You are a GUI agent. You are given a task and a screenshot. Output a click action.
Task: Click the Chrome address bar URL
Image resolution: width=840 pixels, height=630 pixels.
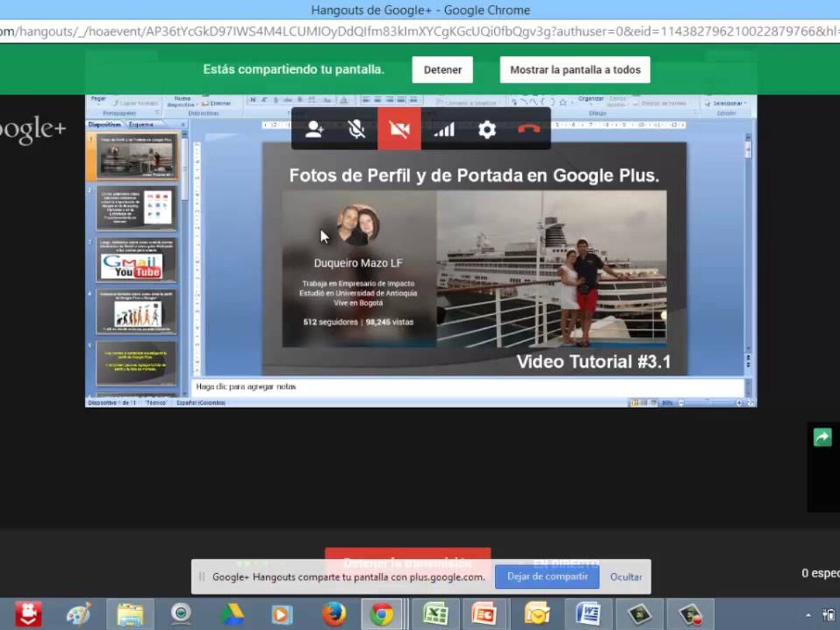pos(420,31)
